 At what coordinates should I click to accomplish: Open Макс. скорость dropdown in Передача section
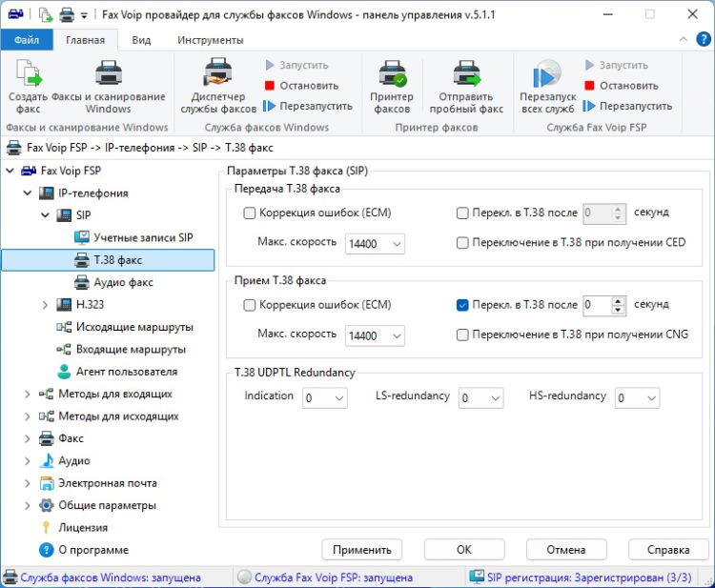tap(376, 244)
